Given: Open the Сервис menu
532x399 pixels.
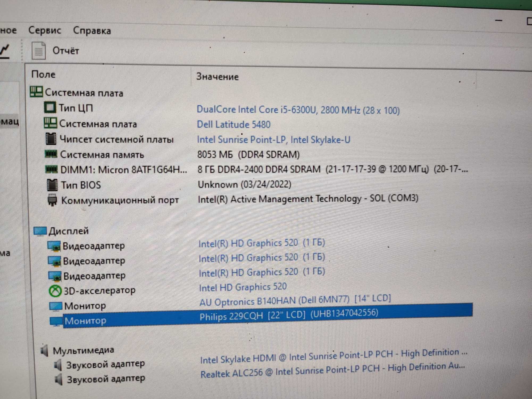Looking at the screenshot, I should (45, 30).
